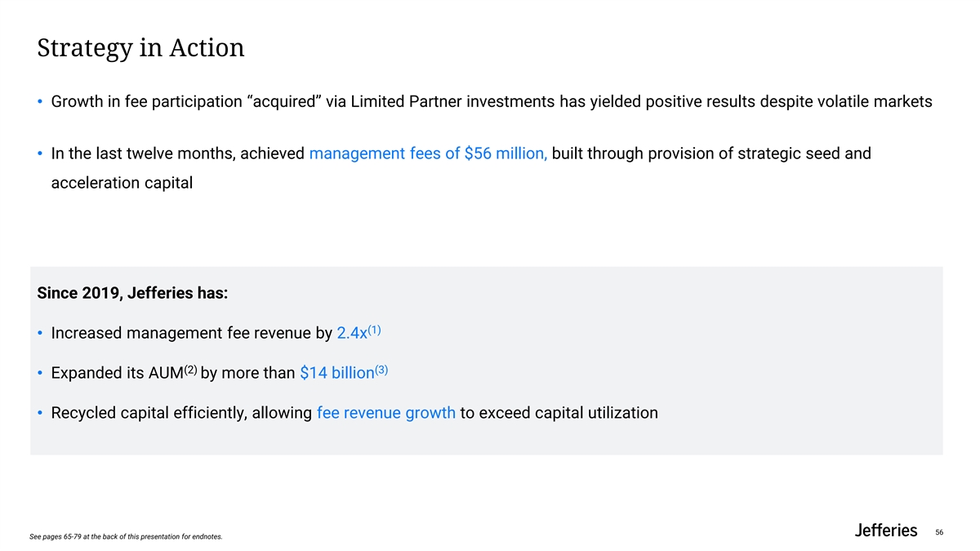
Task: Select the blue "$14 billion" text
Action: click(336, 373)
